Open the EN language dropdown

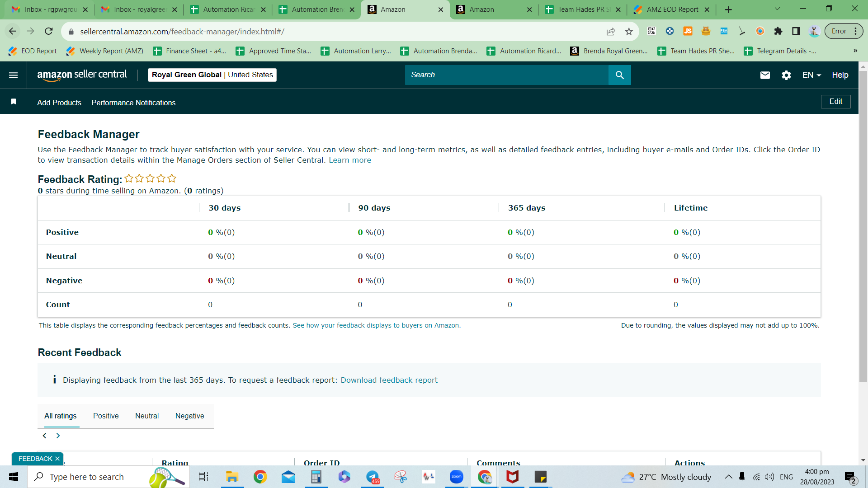(x=811, y=75)
